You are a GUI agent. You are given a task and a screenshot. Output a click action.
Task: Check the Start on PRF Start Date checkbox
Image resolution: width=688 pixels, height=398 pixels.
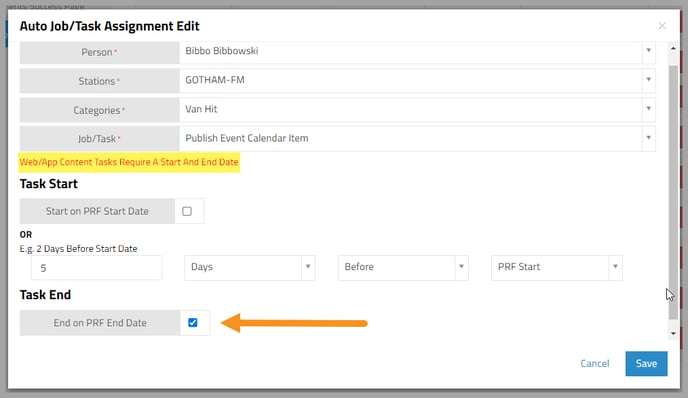[x=187, y=212]
